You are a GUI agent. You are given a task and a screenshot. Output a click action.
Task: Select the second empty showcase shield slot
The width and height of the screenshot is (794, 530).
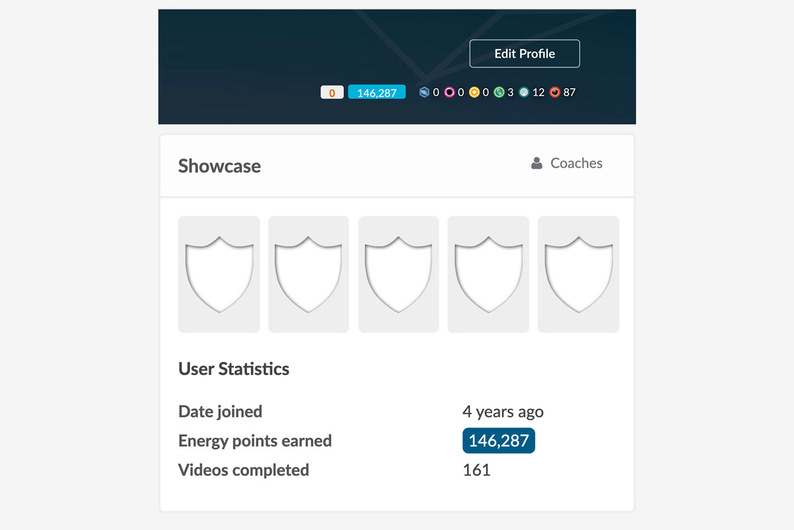pyautogui.click(x=309, y=274)
